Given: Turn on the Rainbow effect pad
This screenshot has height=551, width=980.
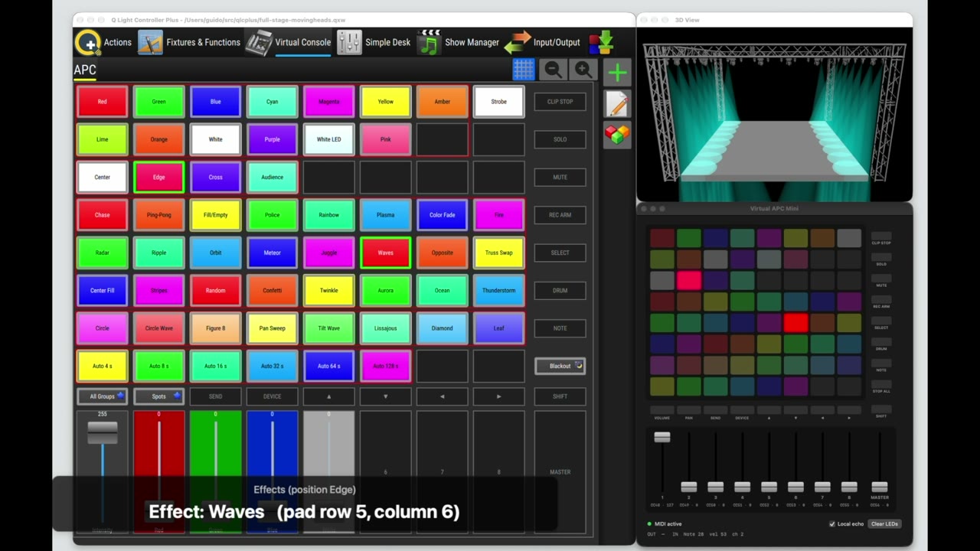Looking at the screenshot, I should pos(329,215).
